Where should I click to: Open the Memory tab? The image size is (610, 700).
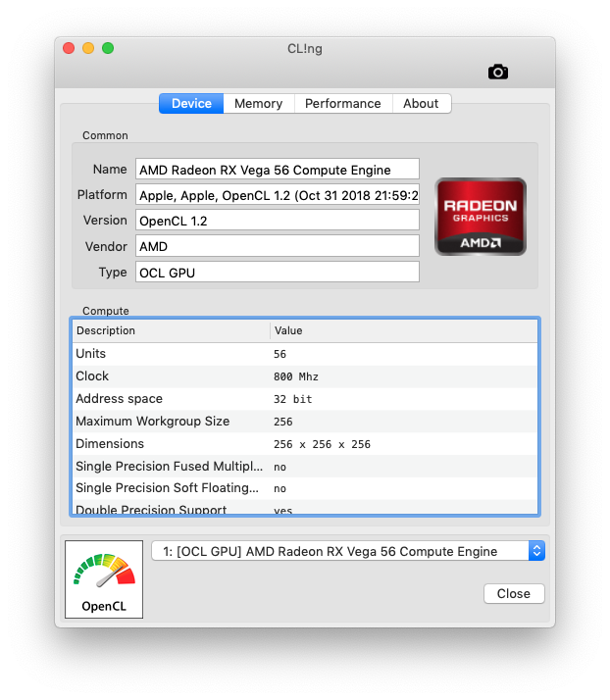tap(259, 104)
